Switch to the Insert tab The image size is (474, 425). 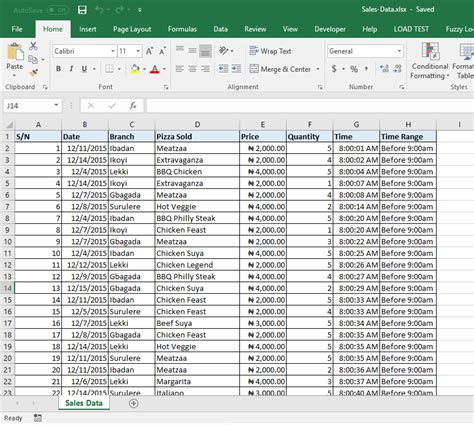click(88, 29)
